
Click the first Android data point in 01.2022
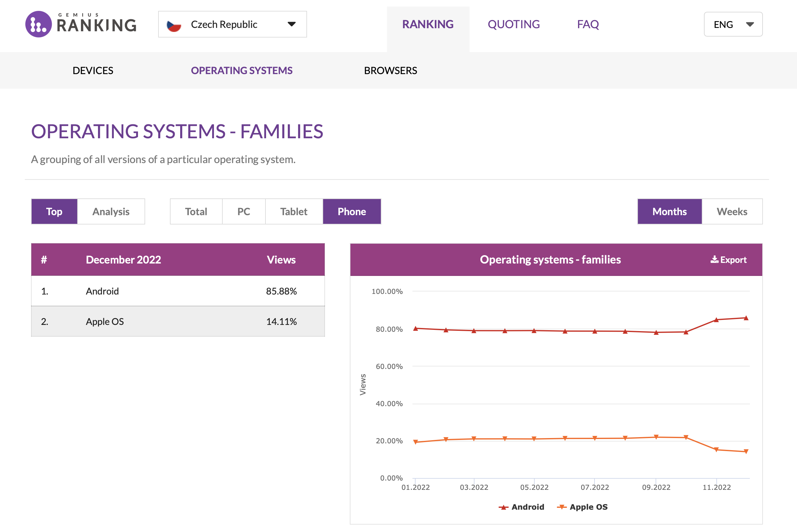click(416, 328)
